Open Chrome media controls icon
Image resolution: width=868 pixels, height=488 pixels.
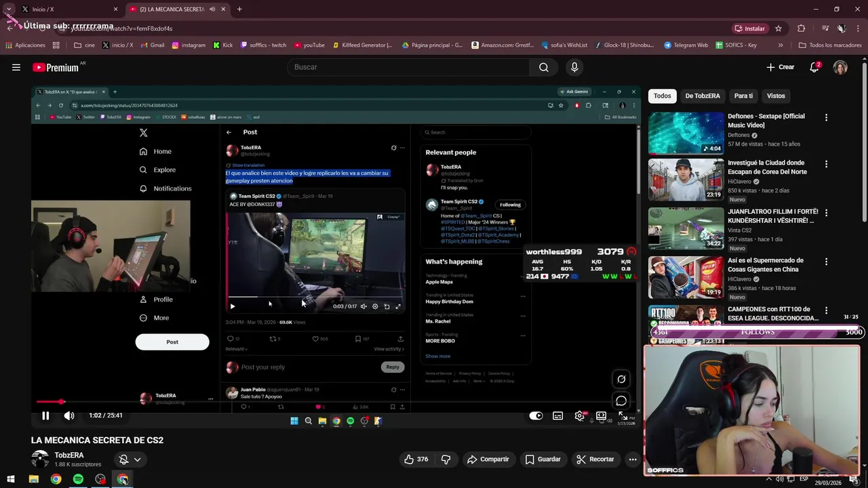point(825,28)
